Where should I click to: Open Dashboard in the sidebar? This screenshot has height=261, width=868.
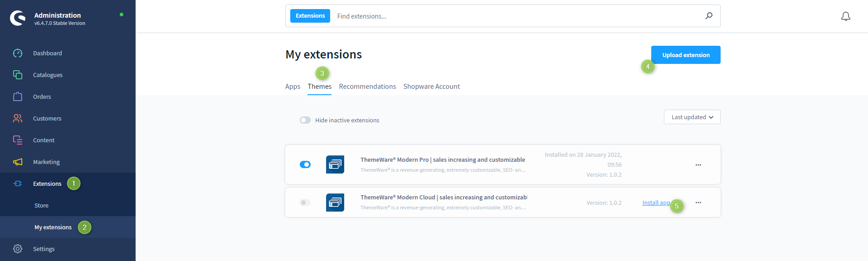coord(68,53)
